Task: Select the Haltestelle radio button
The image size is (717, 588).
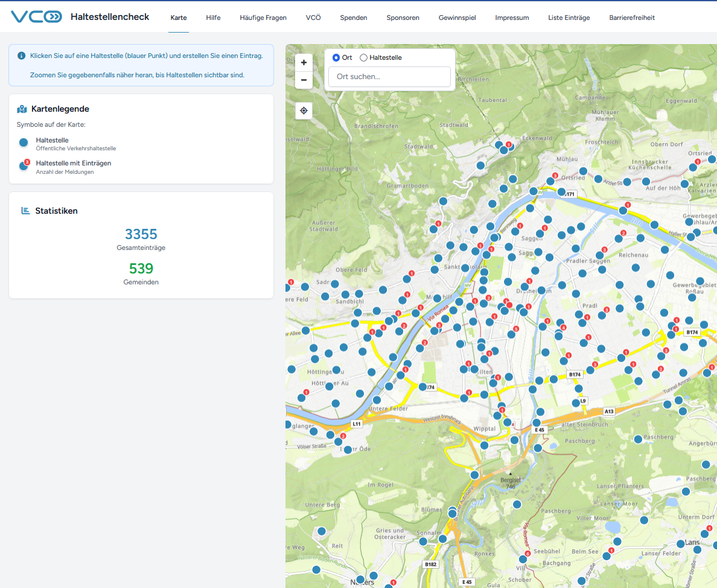Action: point(363,57)
